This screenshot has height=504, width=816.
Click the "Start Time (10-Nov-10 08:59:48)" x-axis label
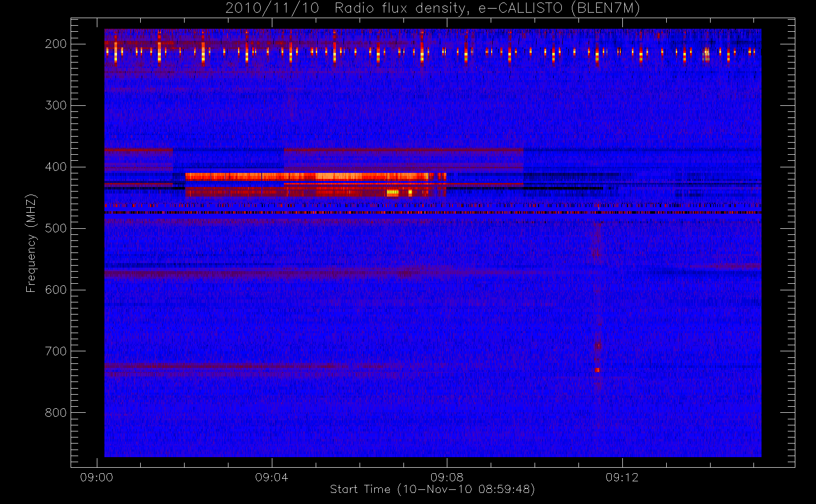tap(432, 489)
